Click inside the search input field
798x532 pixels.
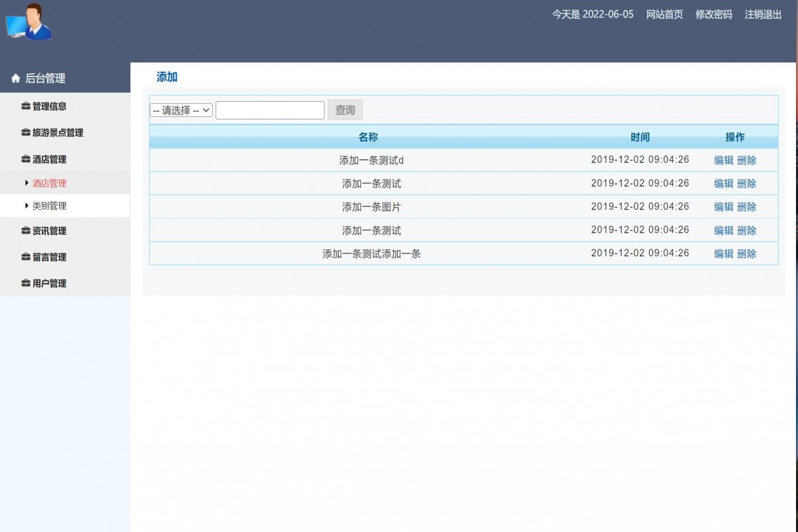point(269,110)
